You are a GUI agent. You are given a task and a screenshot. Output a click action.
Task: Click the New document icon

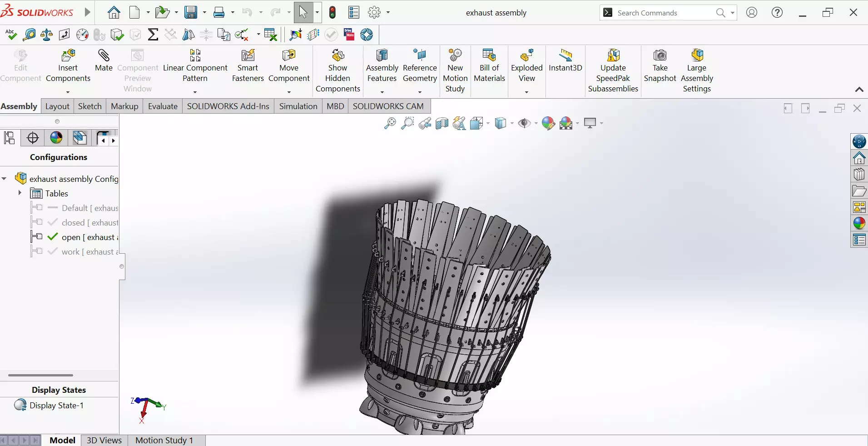pos(134,13)
